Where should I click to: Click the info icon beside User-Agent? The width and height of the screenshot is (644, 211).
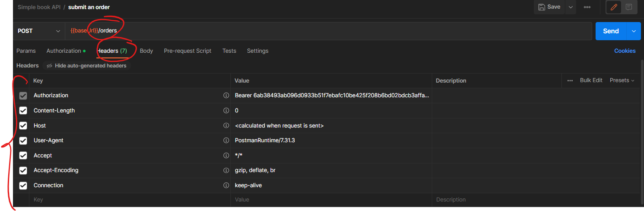pos(226,141)
